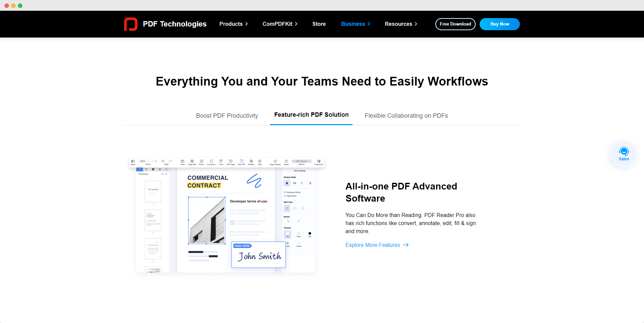
Task: Select the Redact tool icon
Action: coord(251,161)
